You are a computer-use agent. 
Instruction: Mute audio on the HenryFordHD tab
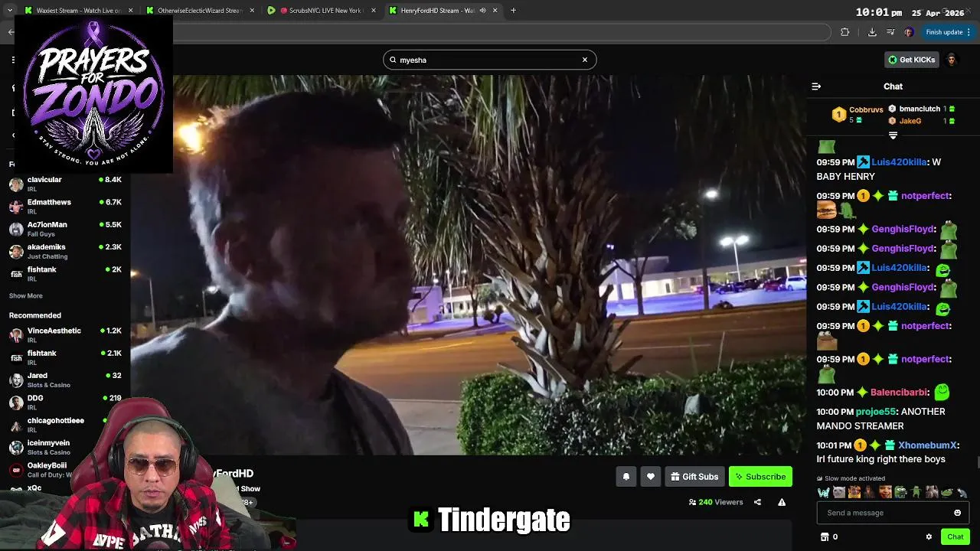pos(483,11)
